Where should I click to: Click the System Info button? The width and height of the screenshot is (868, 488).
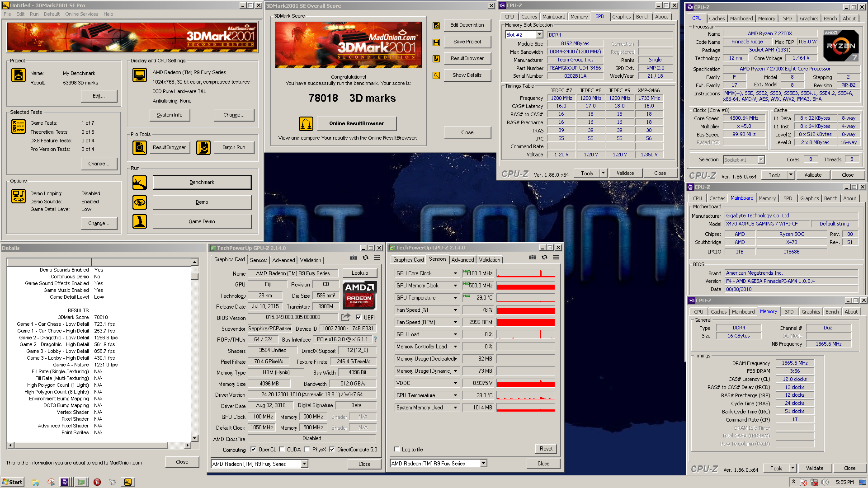(x=170, y=115)
